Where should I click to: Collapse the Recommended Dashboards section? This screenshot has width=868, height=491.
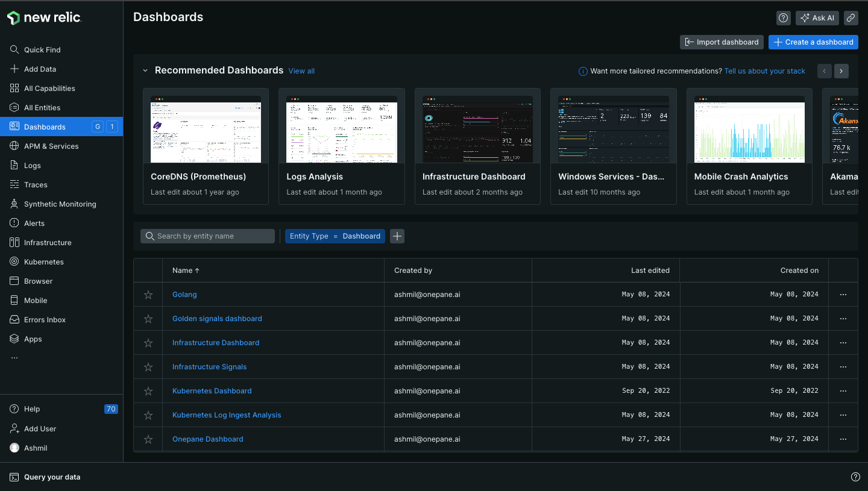coord(145,70)
